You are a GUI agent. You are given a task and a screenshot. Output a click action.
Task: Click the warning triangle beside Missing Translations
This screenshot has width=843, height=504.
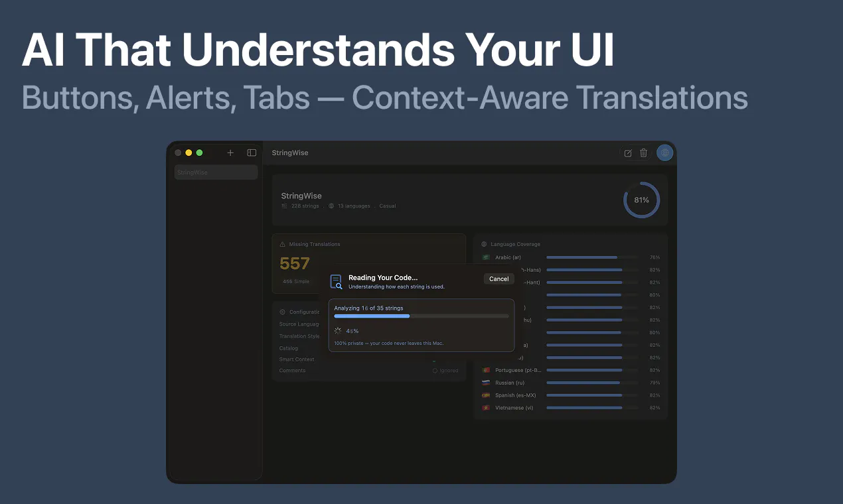[x=283, y=244]
